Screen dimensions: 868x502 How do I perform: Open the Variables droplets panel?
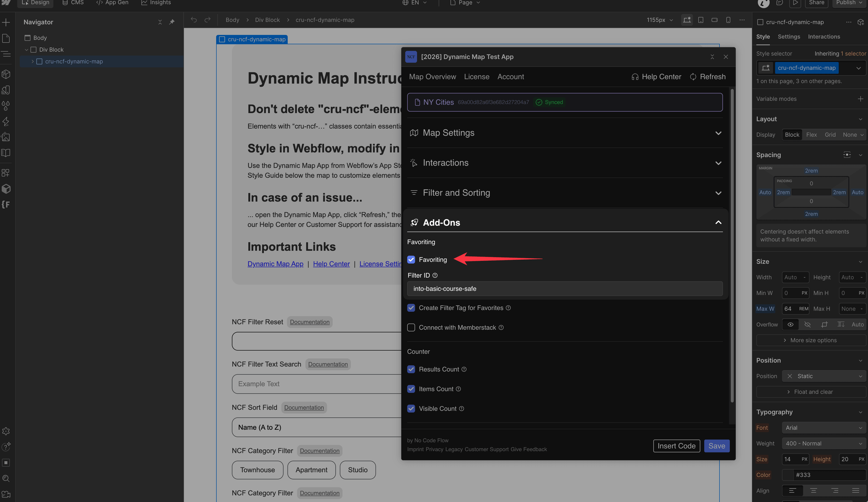[6, 105]
